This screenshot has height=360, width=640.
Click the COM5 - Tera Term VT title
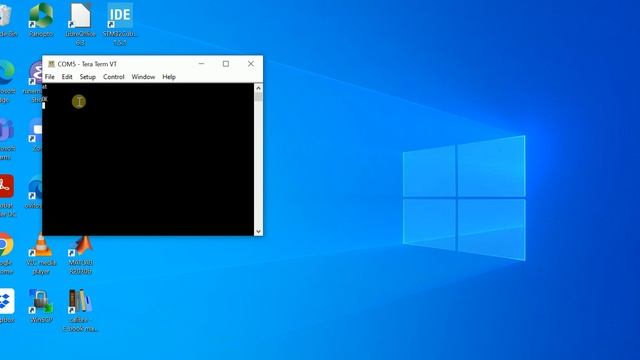click(x=87, y=64)
